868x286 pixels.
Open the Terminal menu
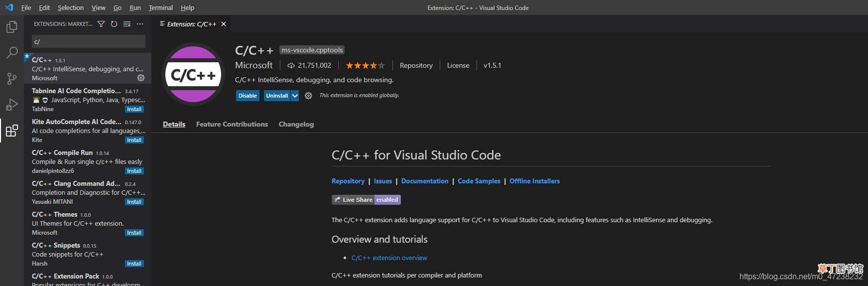(161, 7)
